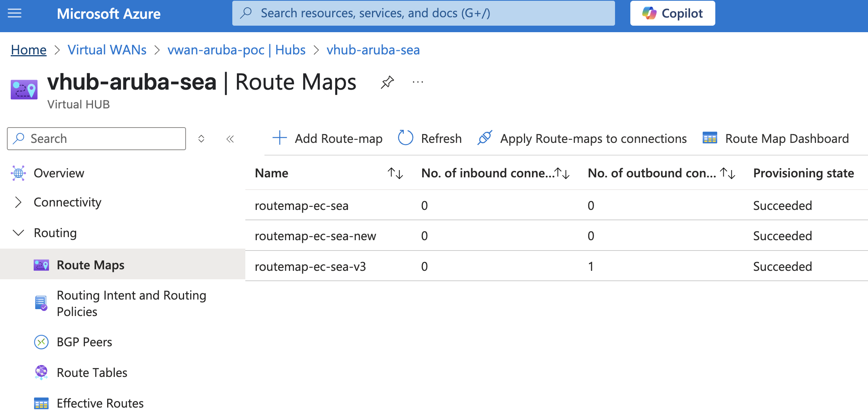Open BGP Peers menu item
The width and height of the screenshot is (868, 416).
pyautogui.click(x=84, y=342)
